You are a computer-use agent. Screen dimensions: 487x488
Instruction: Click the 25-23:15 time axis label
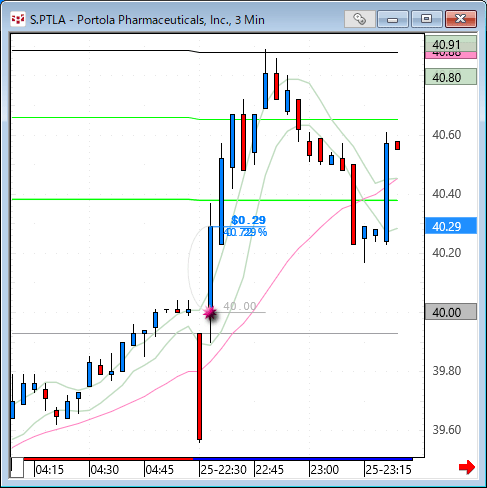(x=388, y=470)
